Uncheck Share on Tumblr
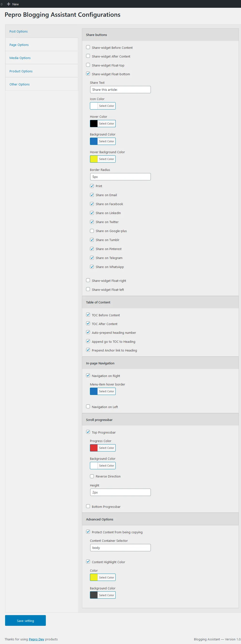The height and width of the screenshot is (644, 241). 92,240
